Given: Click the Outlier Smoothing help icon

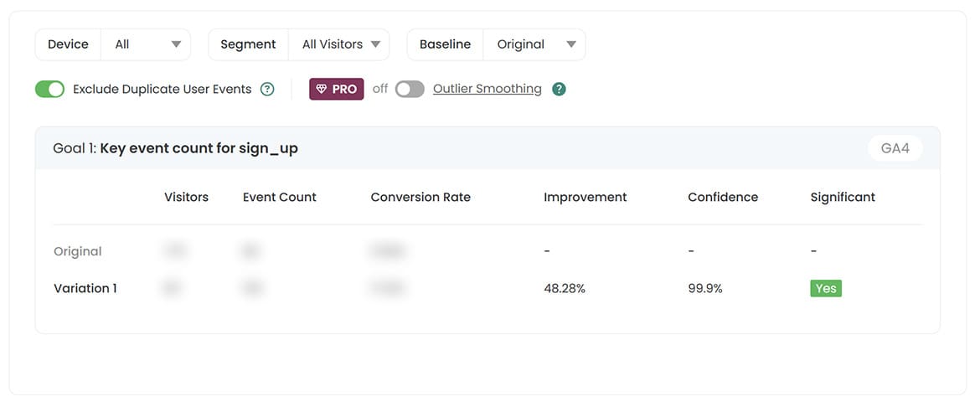Looking at the screenshot, I should (559, 90).
